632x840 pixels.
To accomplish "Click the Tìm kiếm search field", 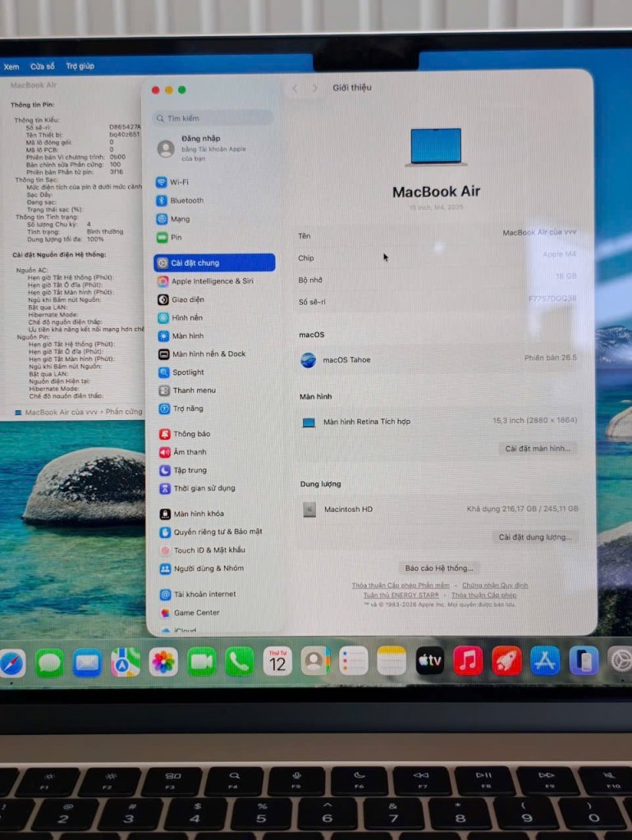I will [213, 118].
